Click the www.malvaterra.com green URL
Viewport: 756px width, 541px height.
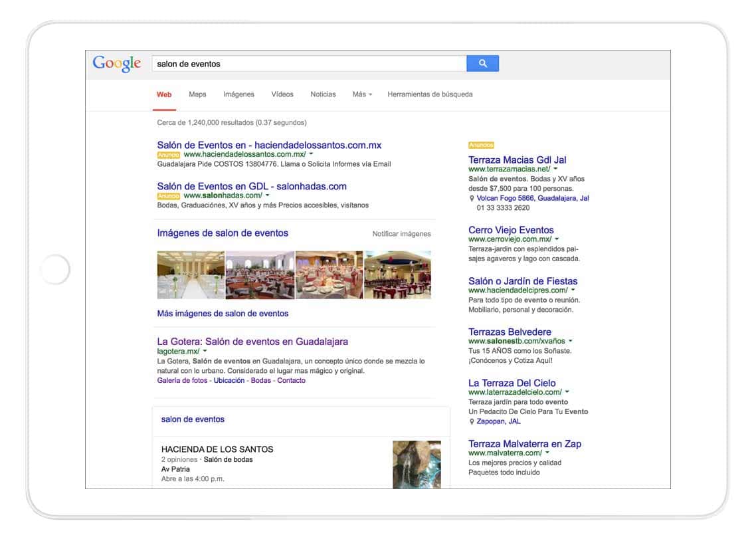coord(506,453)
